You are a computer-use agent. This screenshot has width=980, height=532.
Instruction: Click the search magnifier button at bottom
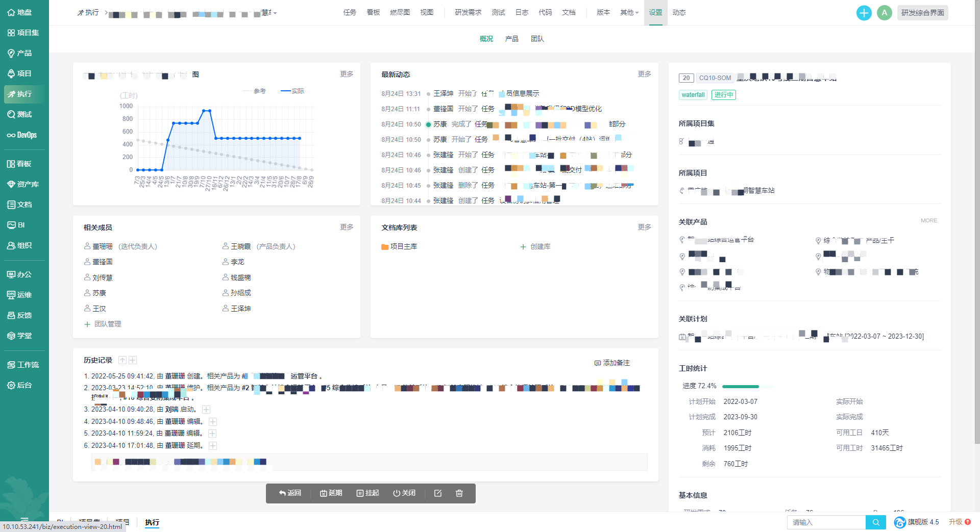(876, 522)
